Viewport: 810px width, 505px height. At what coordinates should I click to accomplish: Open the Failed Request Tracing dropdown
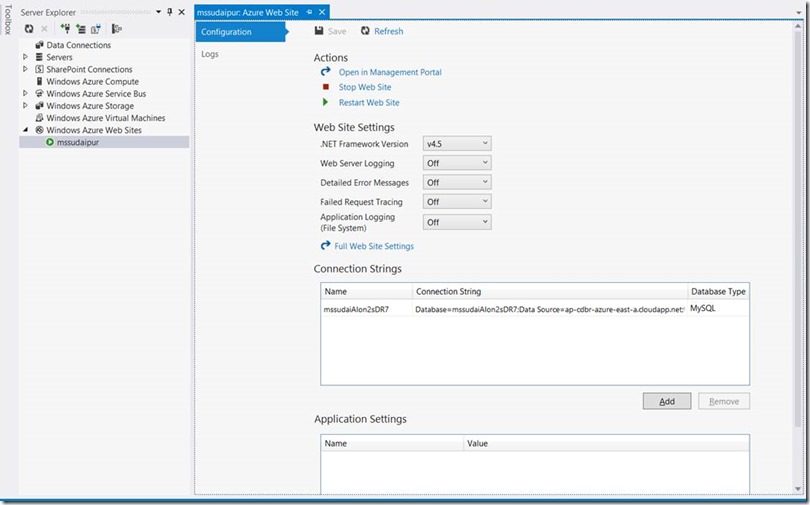[x=457, y=202]
